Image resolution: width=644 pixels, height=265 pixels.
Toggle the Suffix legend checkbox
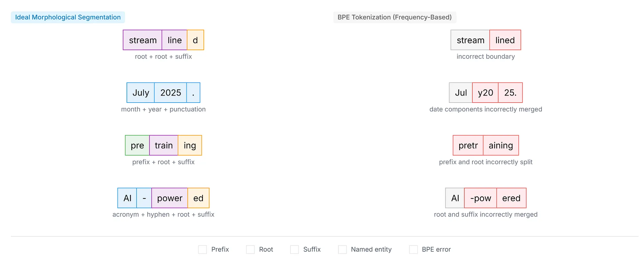click(294, 250)
